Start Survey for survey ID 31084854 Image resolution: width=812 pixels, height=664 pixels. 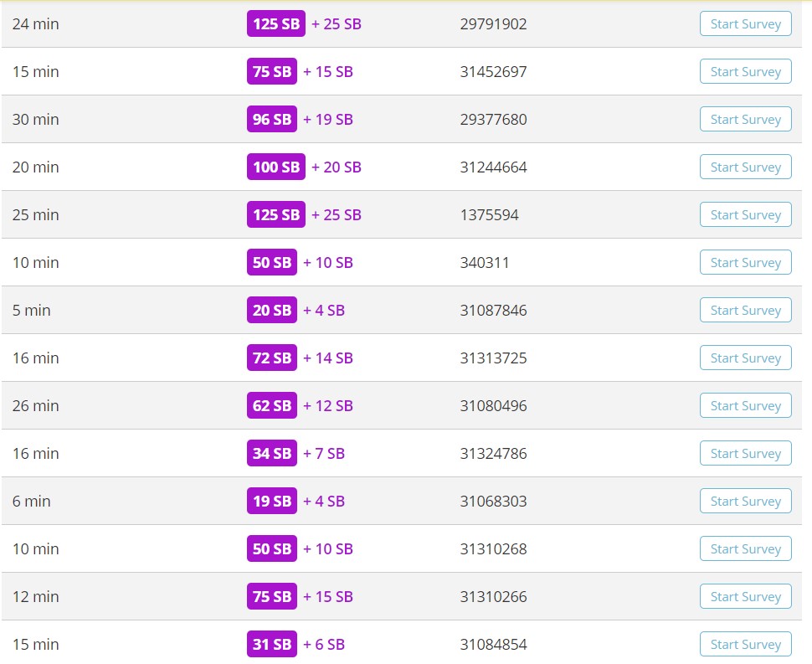tap(746, 644)
